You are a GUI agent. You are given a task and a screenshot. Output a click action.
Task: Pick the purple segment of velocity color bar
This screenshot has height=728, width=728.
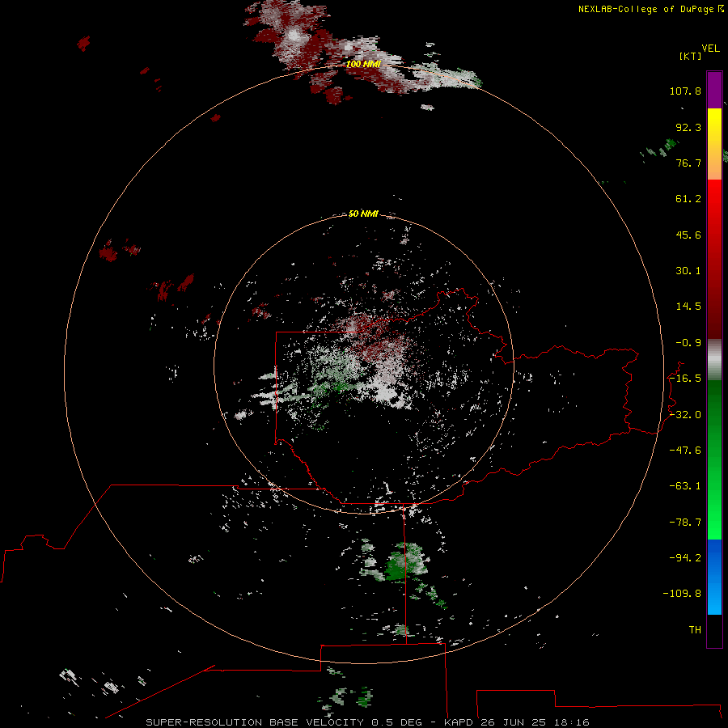point(714,90)
